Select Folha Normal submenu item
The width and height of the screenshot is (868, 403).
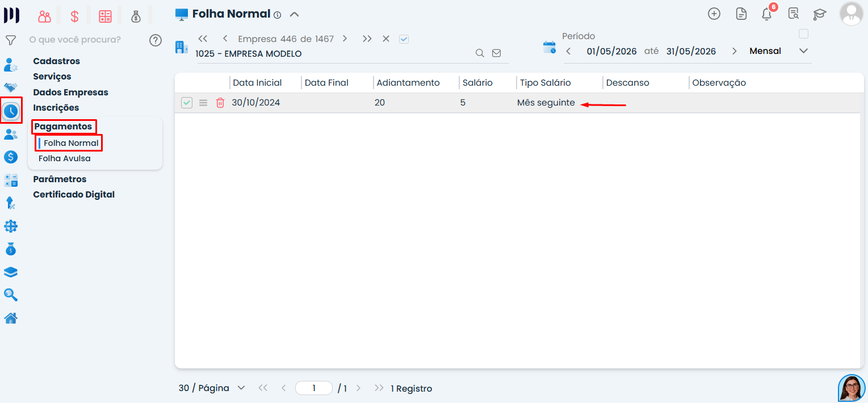click(71, 143)
